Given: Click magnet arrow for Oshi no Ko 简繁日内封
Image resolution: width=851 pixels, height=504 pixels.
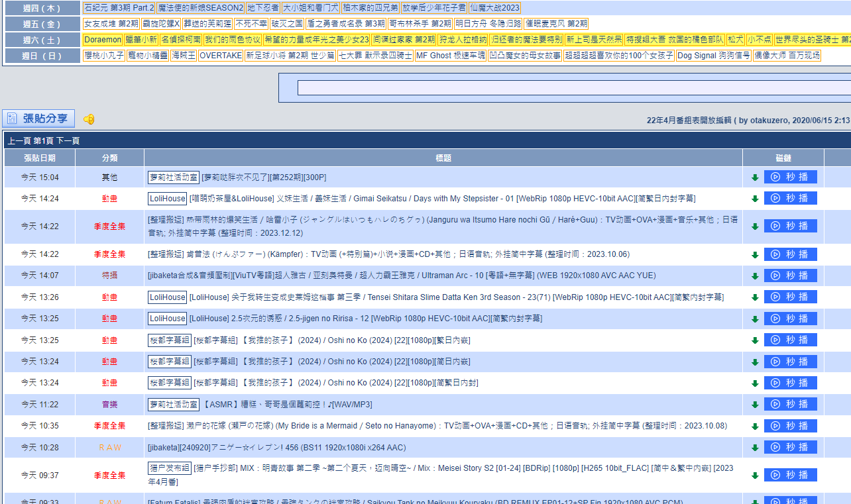Looking at the screenshot, I should coord(755,383).
